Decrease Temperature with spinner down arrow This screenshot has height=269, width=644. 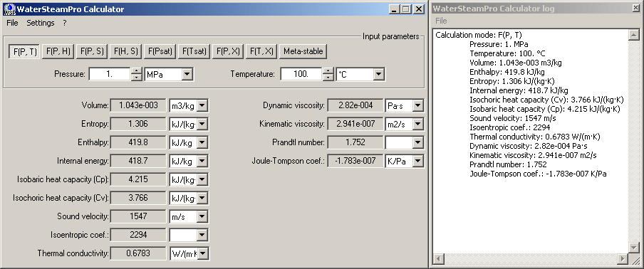coord(328,78)
